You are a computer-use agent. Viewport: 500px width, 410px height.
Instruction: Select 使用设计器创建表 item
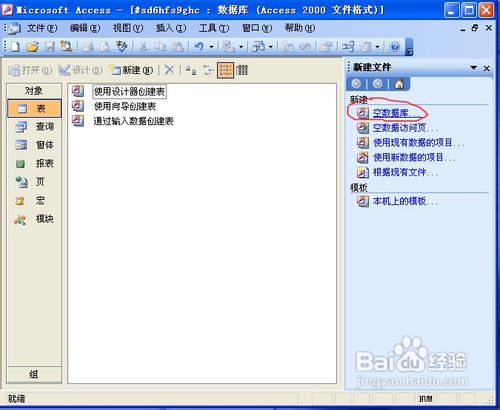tap(129, 91)
